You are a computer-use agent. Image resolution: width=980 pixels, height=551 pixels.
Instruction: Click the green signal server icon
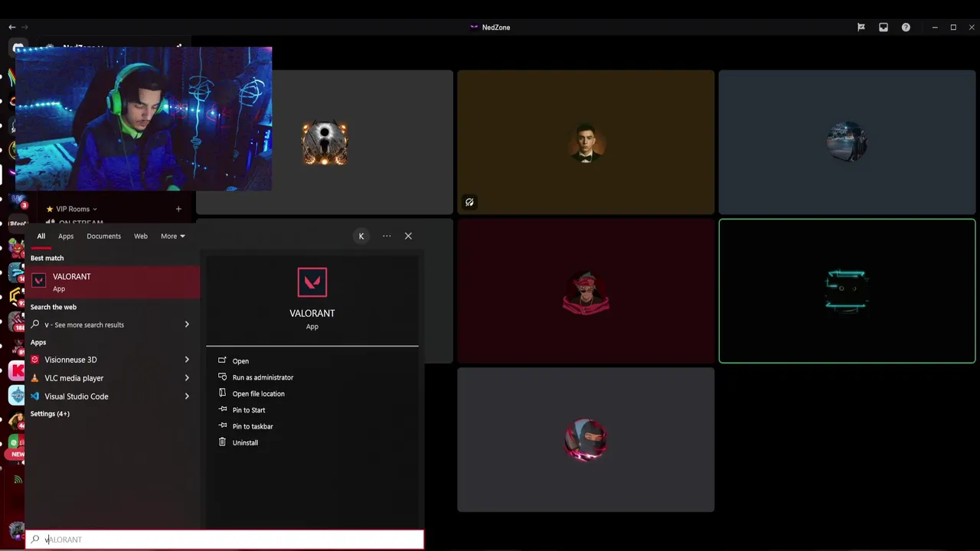(x=17, y=479)
